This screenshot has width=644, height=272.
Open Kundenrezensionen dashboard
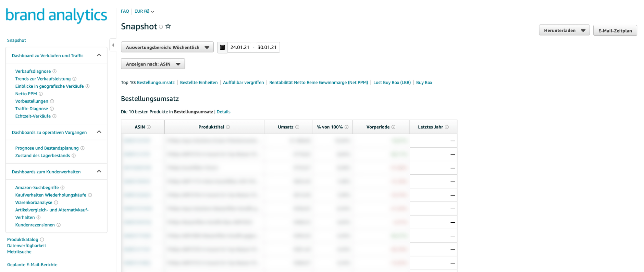tap(35, 225)
